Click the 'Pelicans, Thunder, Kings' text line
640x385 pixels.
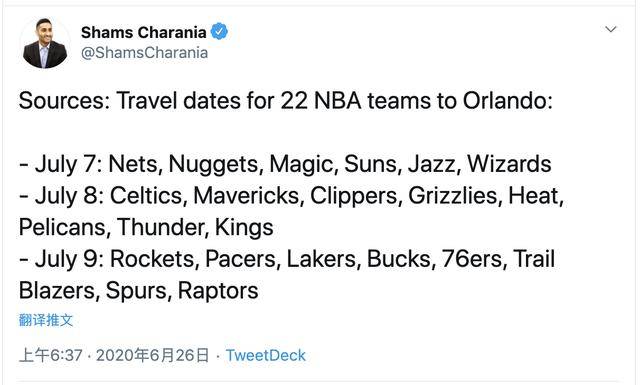(146, 227)
